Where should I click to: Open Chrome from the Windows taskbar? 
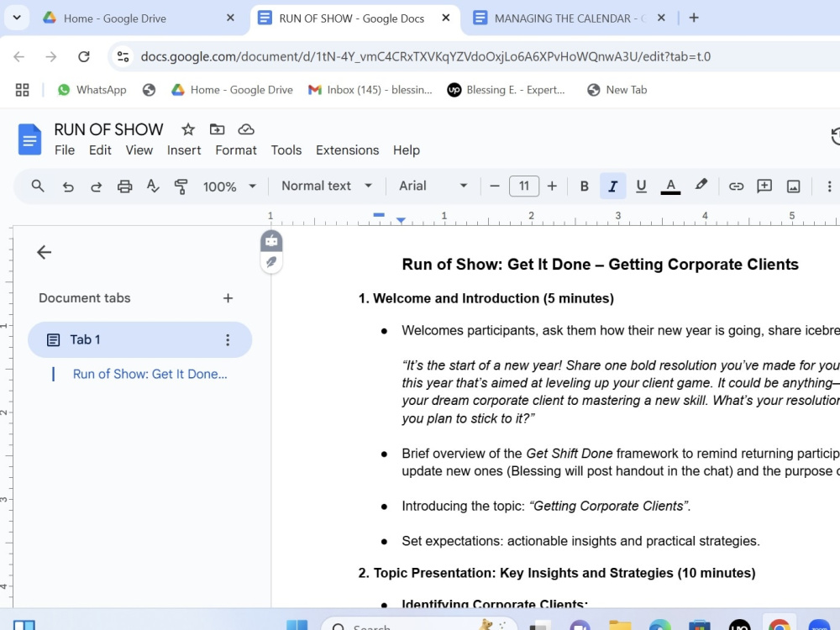tap(779, 624)
